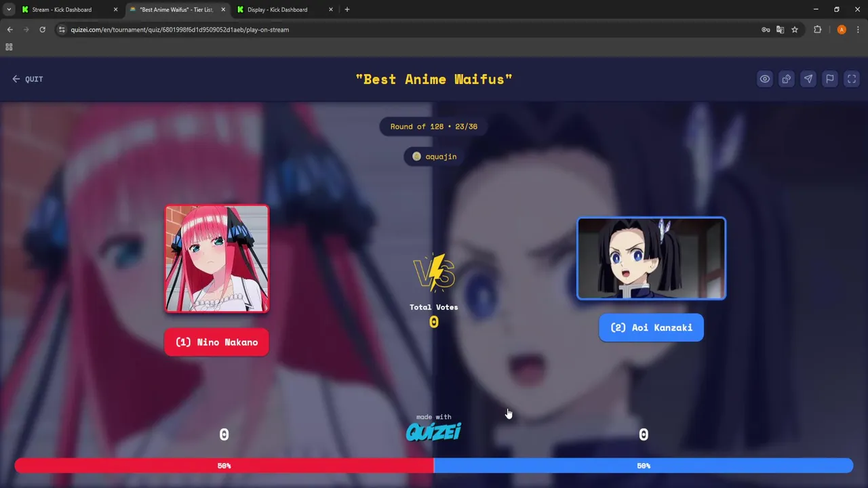
Task: Open a new browser tab
Action: (347, 9)
